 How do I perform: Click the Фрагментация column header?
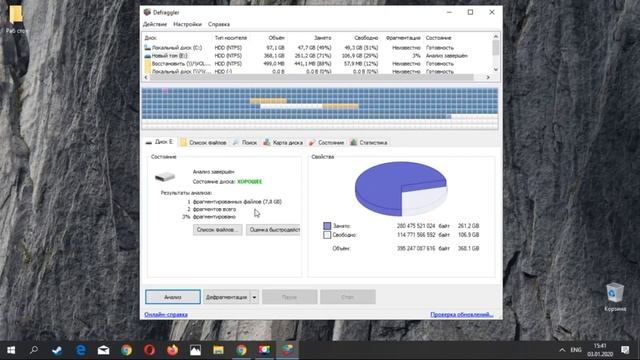[403, 38]
